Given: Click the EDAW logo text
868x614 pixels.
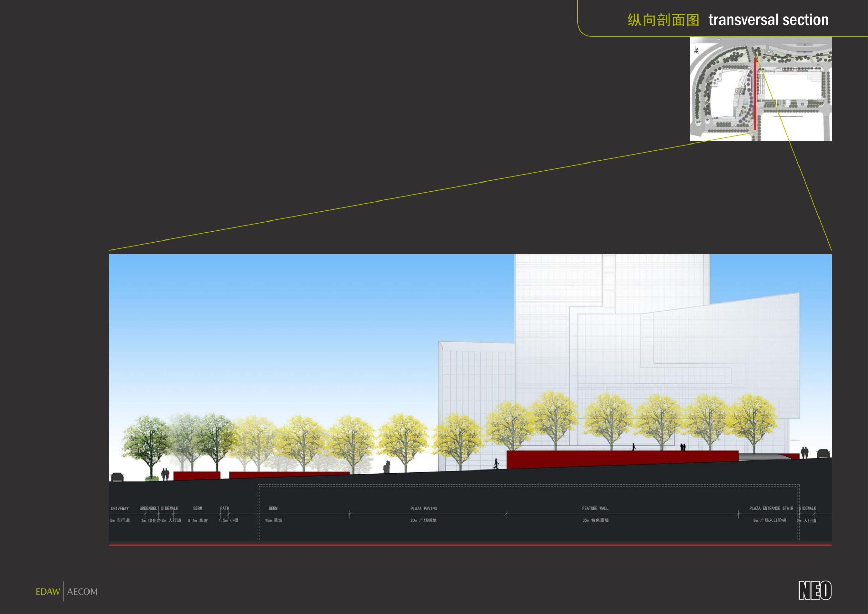Looking at the screenshot, I should coord(48,592).
